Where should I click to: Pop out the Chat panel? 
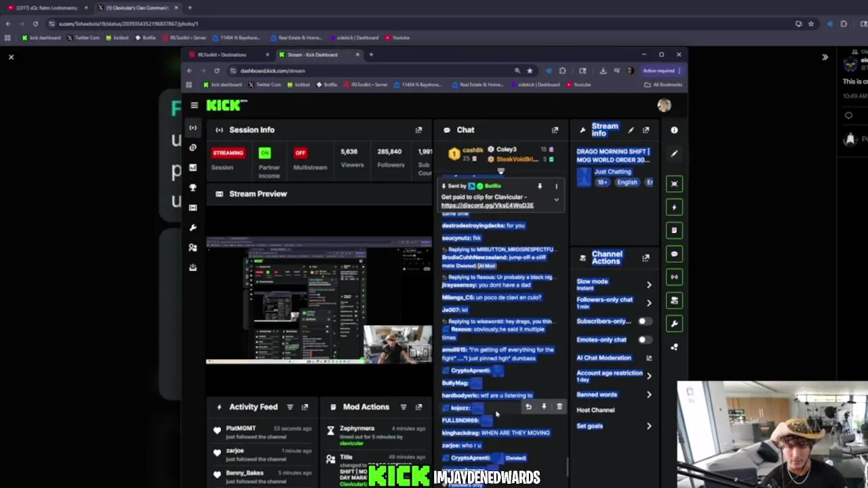coord(555,130)
